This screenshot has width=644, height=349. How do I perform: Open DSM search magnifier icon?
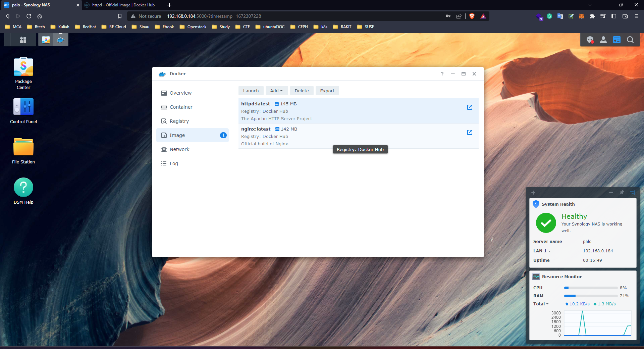pos(630,40)
